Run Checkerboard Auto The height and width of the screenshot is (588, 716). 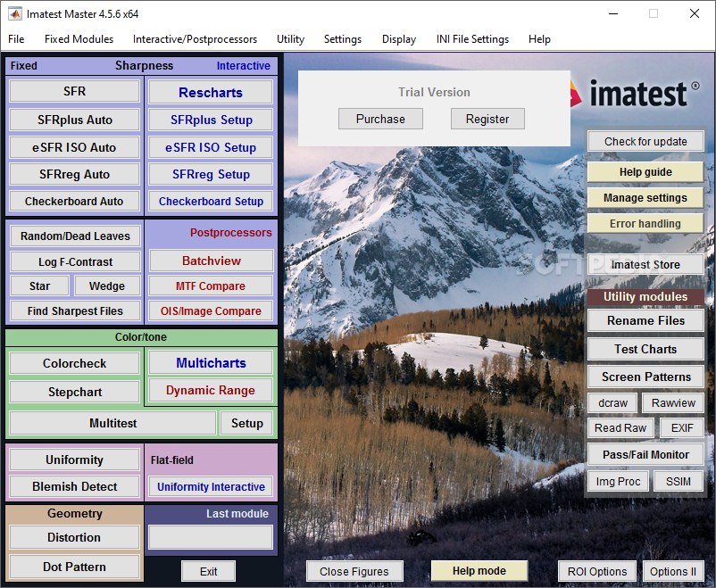pyautogui.click(x=74, y=201)
